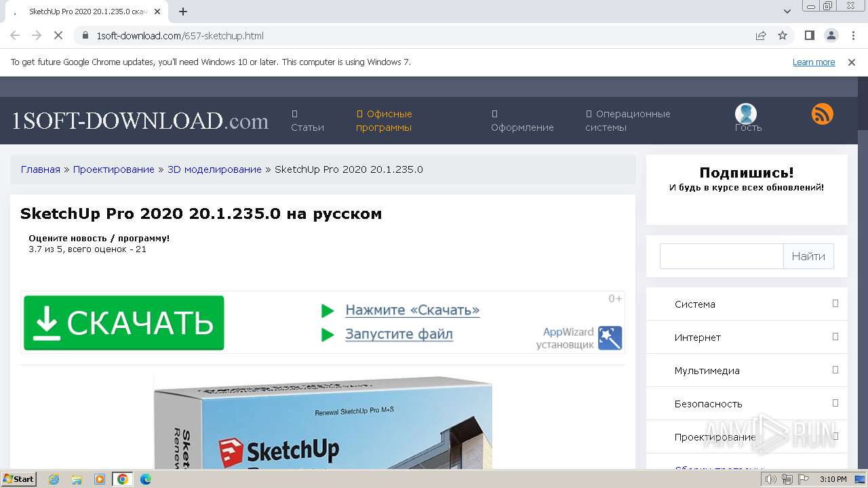
Task: Click the site lock security icon
Action: pos(85,36)
